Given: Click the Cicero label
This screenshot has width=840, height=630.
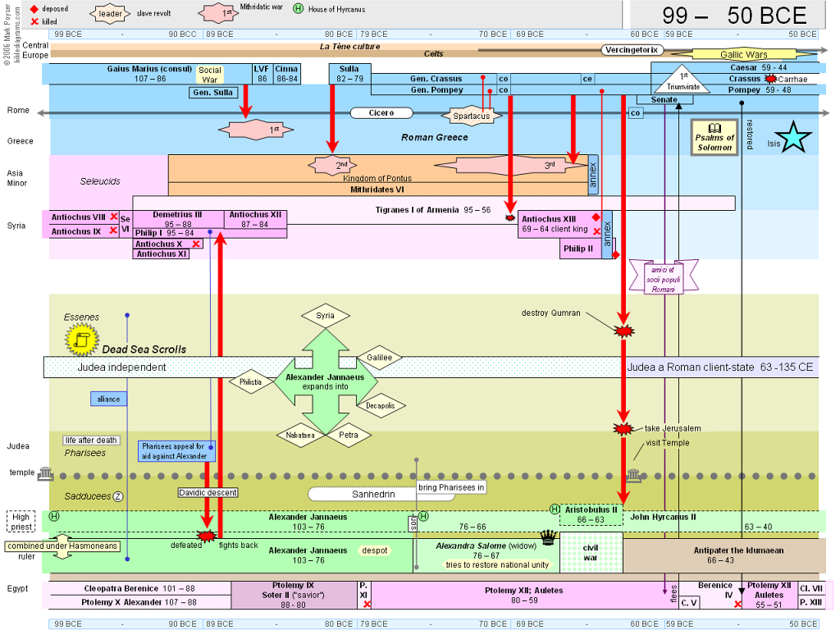Looking at the screenshot, I should [381, 113].
